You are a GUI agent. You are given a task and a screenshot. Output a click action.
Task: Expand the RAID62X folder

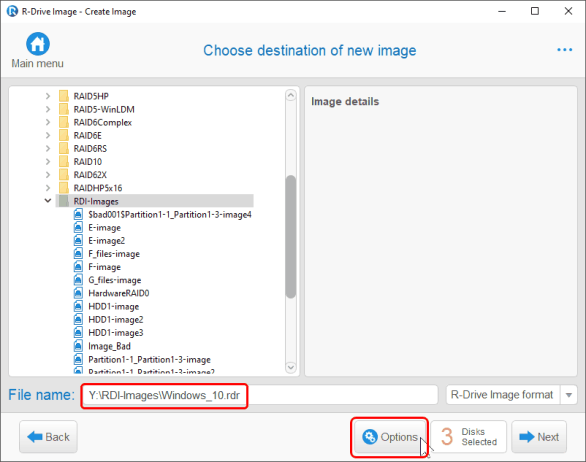pyautogui.click(x=48, y=175)
